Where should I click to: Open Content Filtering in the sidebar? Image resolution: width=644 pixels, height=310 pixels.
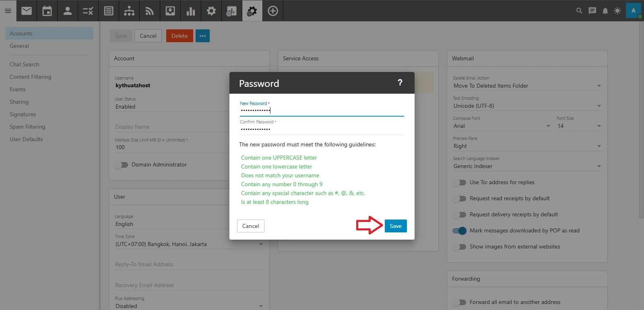30,77
